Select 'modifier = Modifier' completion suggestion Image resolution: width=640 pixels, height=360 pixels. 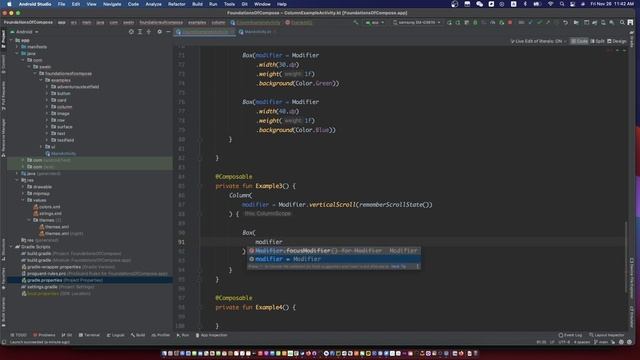(333, 259)
